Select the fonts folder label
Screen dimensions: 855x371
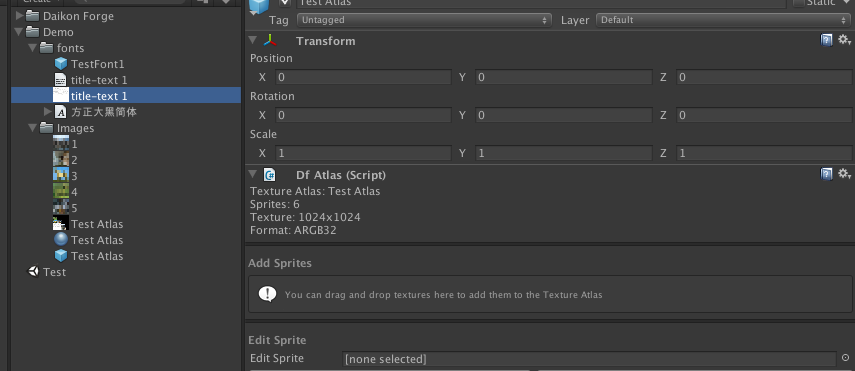(x=70, y=48)
